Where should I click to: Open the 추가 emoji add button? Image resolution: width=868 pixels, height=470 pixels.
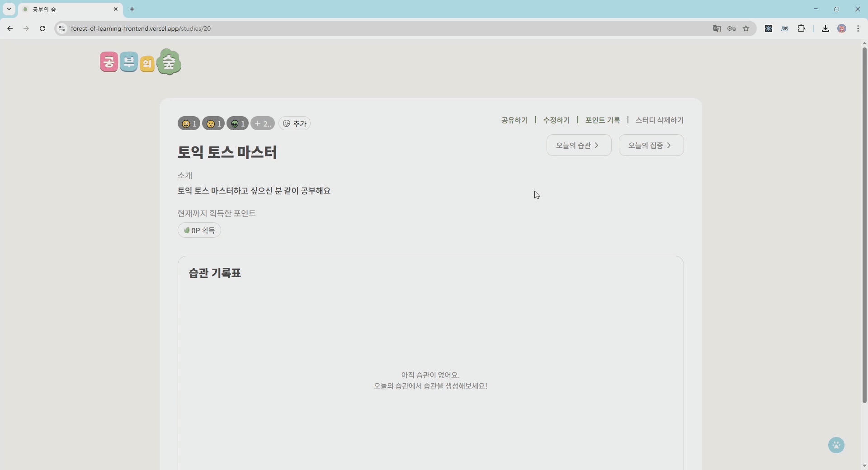(295, 123)
